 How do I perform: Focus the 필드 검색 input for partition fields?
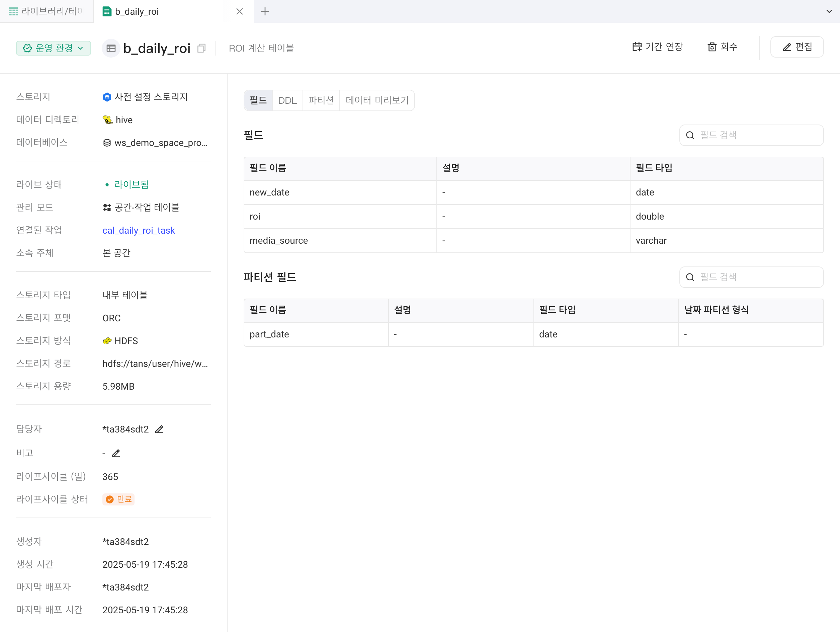pos(751,277)
